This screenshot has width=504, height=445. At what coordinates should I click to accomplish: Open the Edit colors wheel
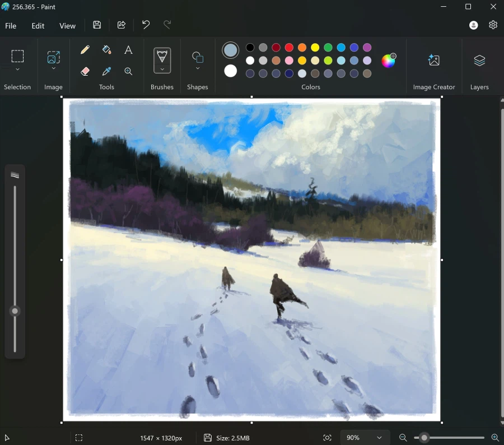[x=389, y=61]
